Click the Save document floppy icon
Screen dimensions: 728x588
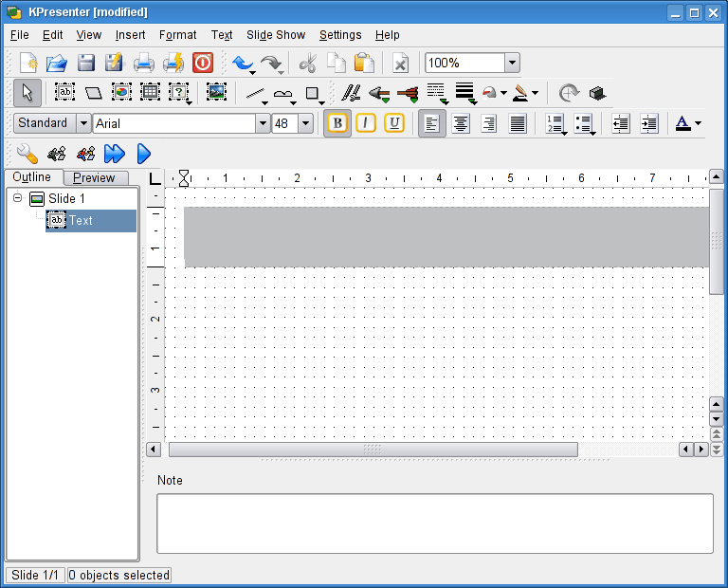(86, 64)
